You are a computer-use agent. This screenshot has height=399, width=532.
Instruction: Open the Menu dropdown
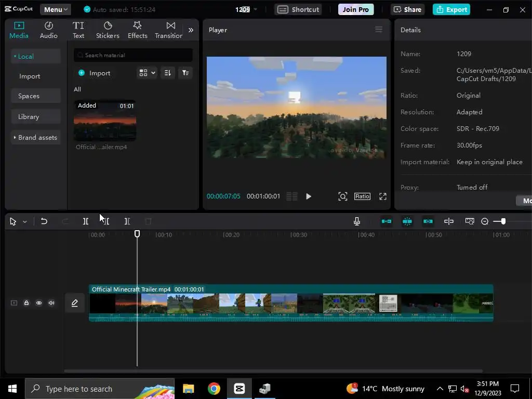[x=56, y=9]
